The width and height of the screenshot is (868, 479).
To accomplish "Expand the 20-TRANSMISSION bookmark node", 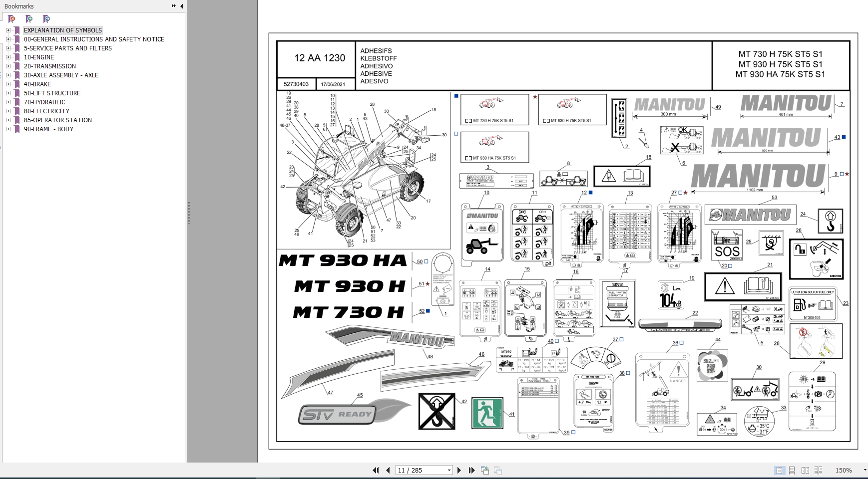I will 8,66.
